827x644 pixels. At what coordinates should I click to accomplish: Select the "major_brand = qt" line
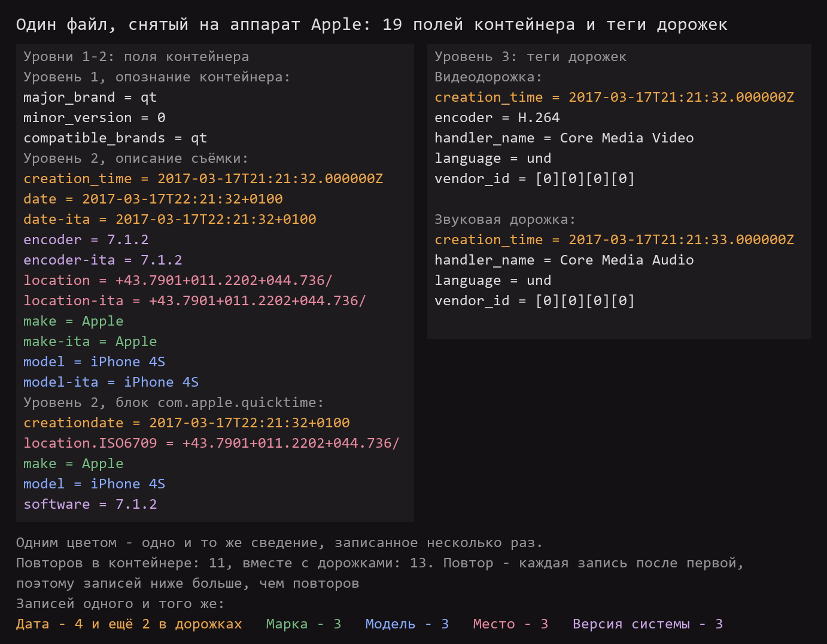click(x=90, y=98)
